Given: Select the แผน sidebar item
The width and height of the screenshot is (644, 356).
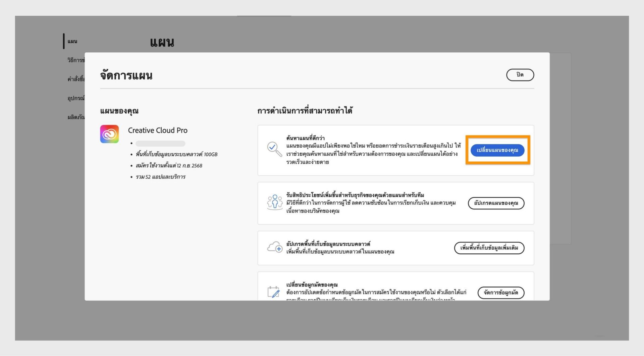Looking at the screenshot, I should pos(72,41).
